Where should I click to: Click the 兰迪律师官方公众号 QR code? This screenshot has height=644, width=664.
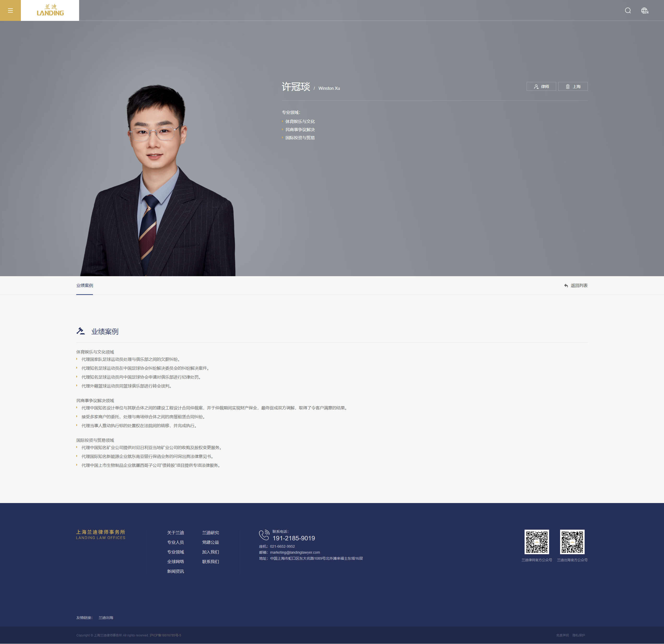[537, 542]
